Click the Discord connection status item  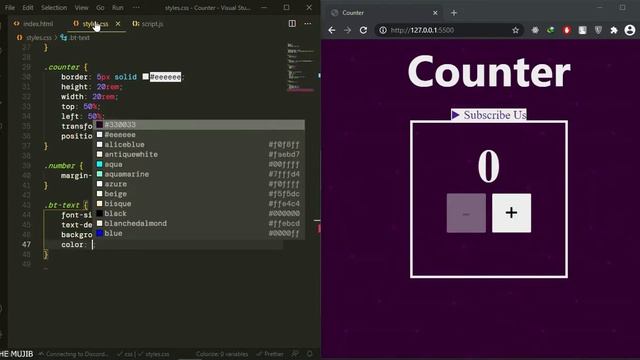tap(74, 354)
